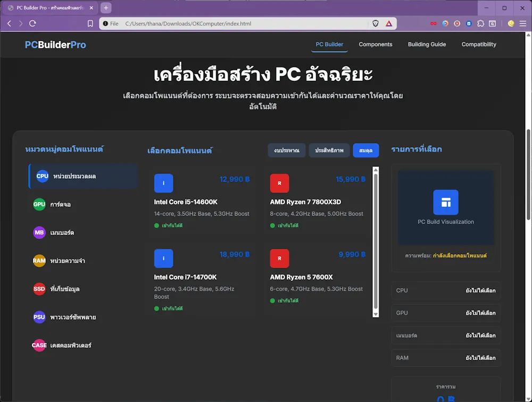Open the PSU พาวเวอร์ซัพพลาย category
Viewport: 532px width, 402px height.
coord(84,317)
